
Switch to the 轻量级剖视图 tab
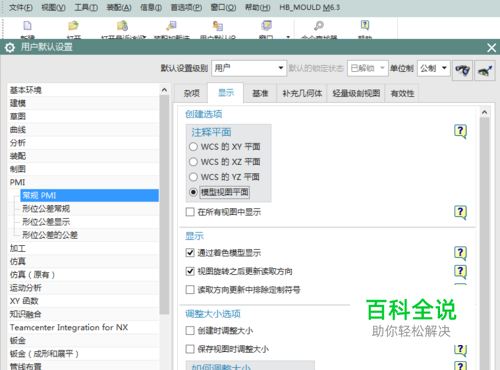(x=356, y=93)
